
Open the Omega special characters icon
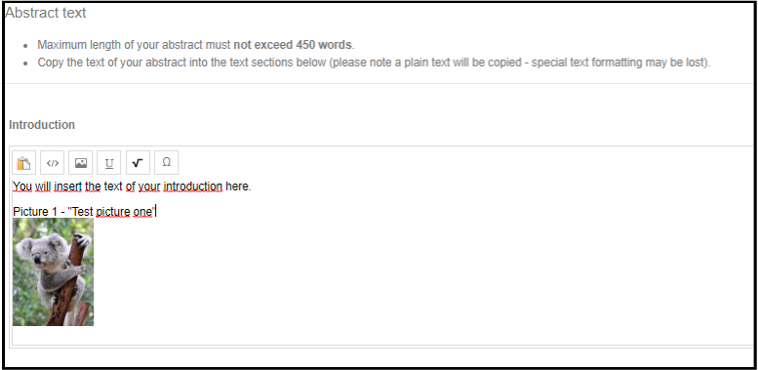pyautogui.click(x=166, y=163)
